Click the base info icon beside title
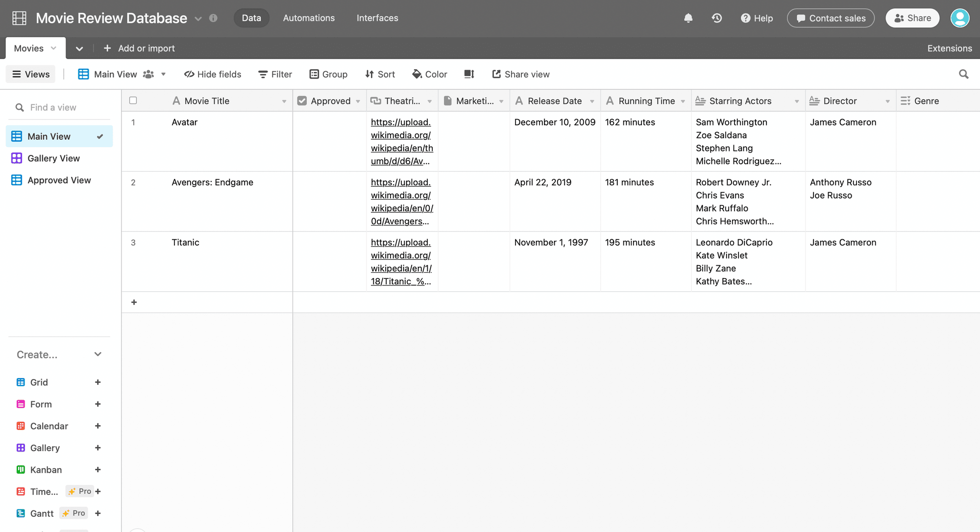Viewport: 980px width, 532px height. click(213, 18)
